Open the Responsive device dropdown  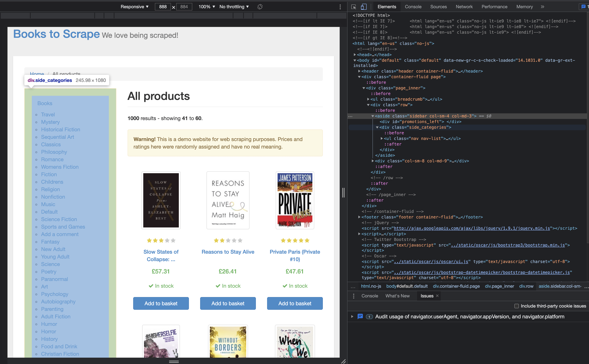coord(134,7)
